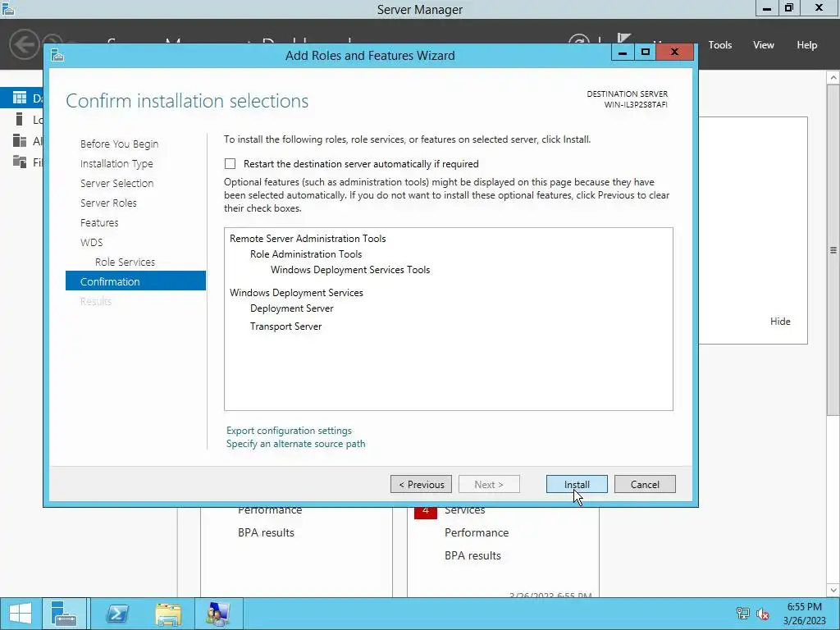
Task: Click the Windows Start button
Action: (20, 614)
